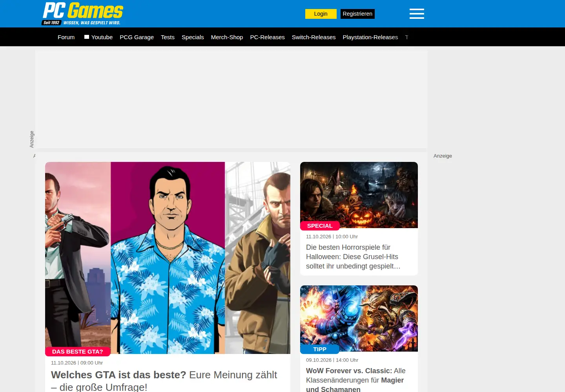Open PC-Releases in navigation
The height and width of the screenshot is (392, 565).
click(x=267, y=37)
